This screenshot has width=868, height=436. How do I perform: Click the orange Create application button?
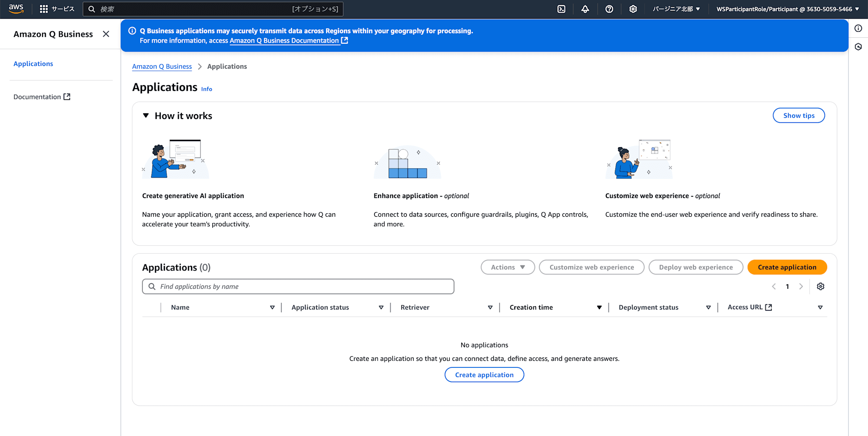tap(787, 267)
